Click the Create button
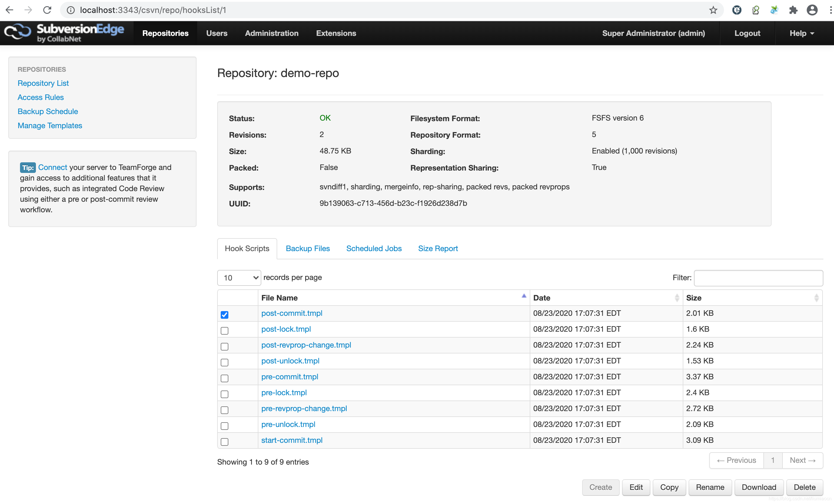This screenshot has height=504, width=834. point(600,487)
